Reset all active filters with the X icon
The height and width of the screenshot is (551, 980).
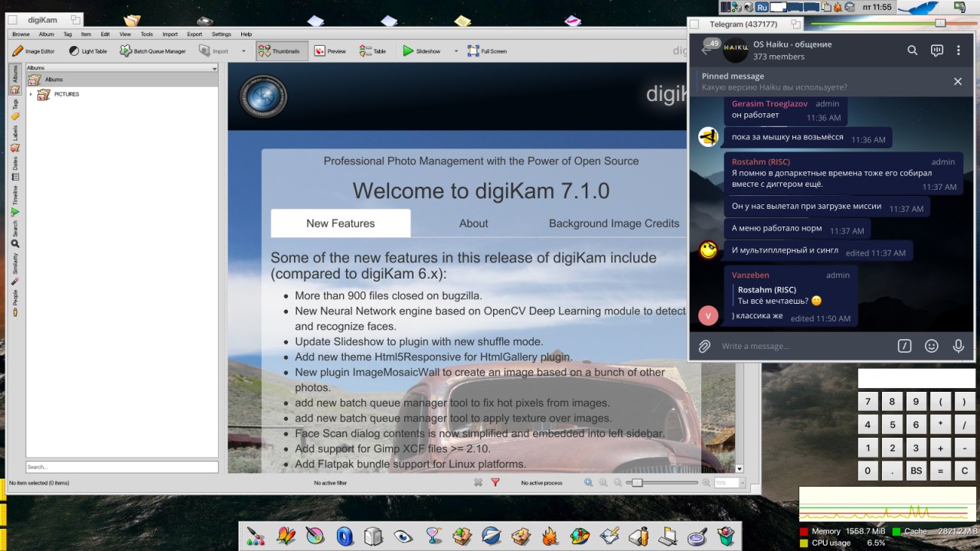(x=478, y=482)
